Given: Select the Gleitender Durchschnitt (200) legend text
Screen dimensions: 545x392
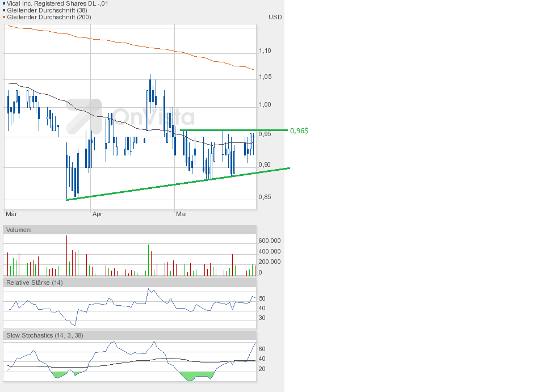Looking at the screenshot, I should (x=49, y=17).
